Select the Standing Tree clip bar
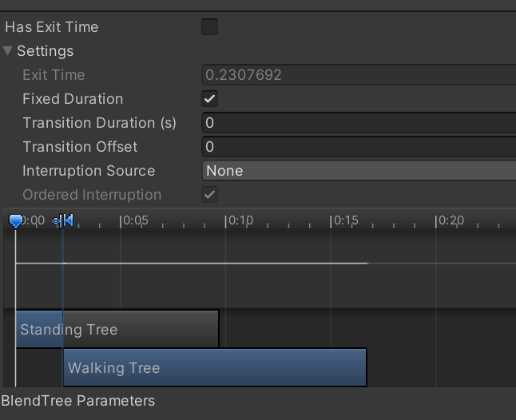The image size is (516, 420). (x=117, y=329)
